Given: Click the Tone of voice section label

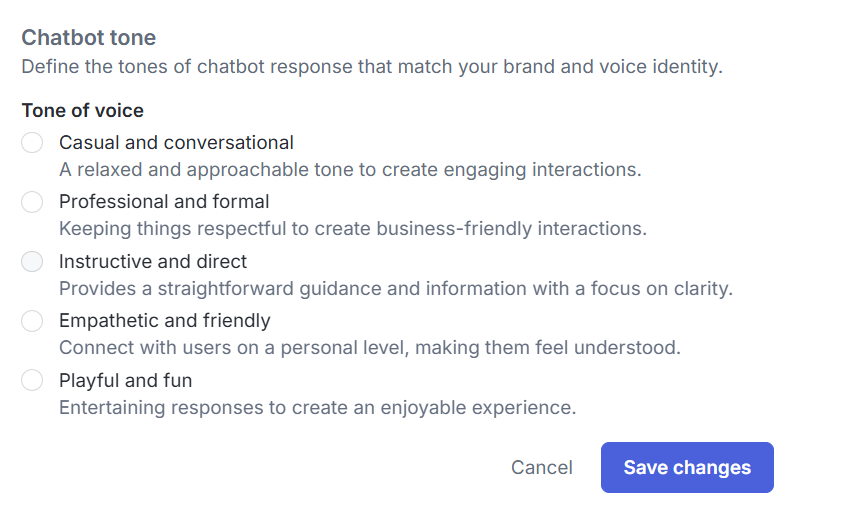Looking at the screenshot, I should click(x=83, y=111).
